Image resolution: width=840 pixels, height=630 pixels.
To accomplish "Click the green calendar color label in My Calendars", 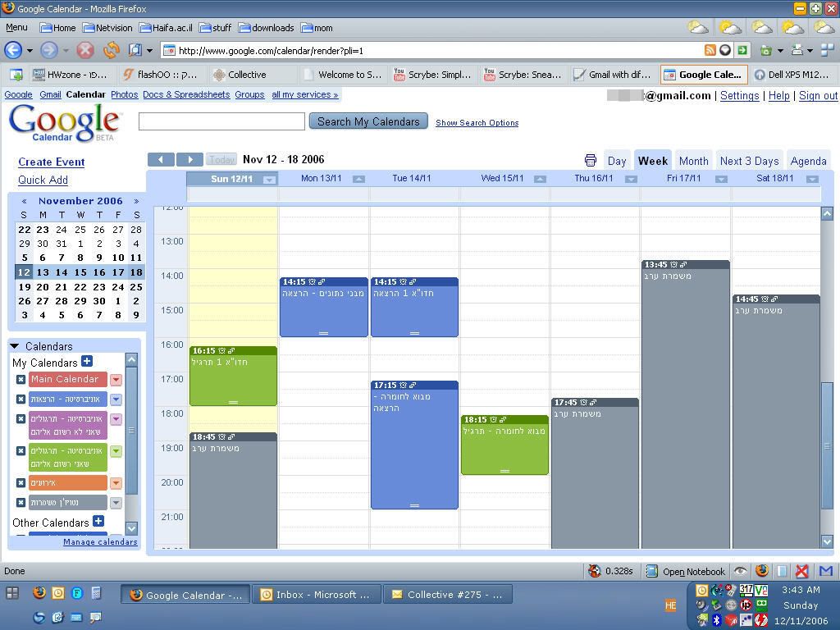I will point(67,458).
